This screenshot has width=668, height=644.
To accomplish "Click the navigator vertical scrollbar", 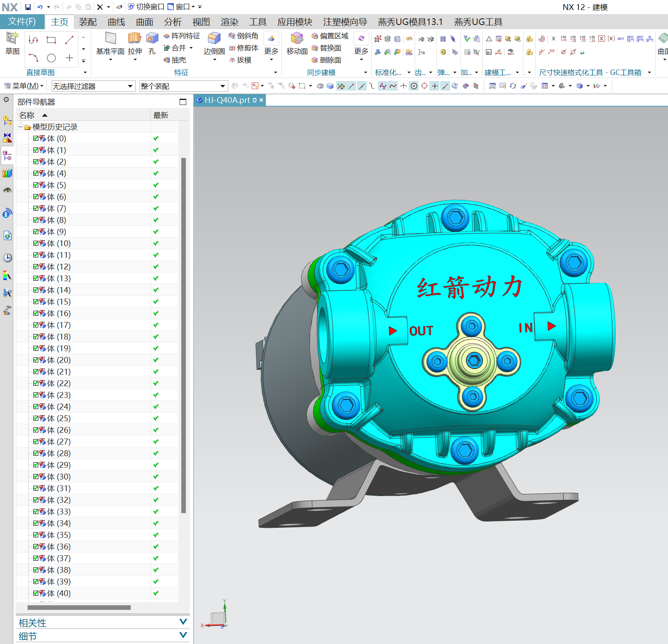I will click(x=183, y=335).
